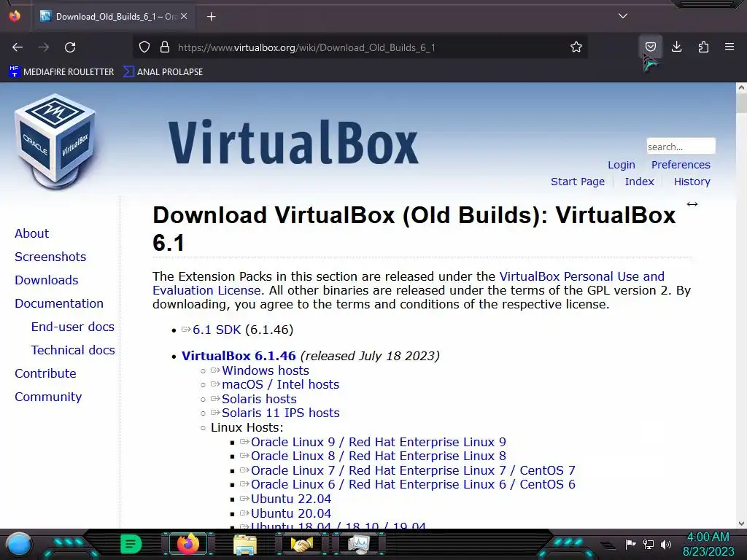Focus the wiki search box
This screenshot has height=560, width=747.
[681, 146]
